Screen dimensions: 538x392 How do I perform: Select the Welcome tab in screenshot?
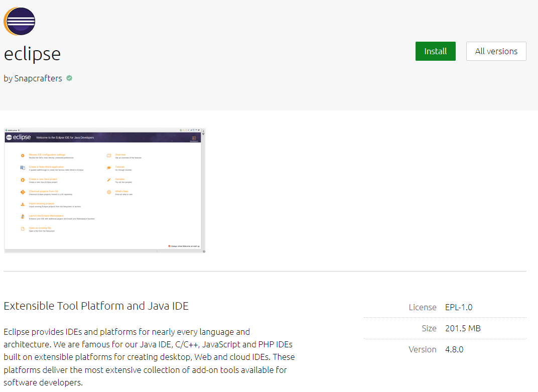(x=12, y=130)
